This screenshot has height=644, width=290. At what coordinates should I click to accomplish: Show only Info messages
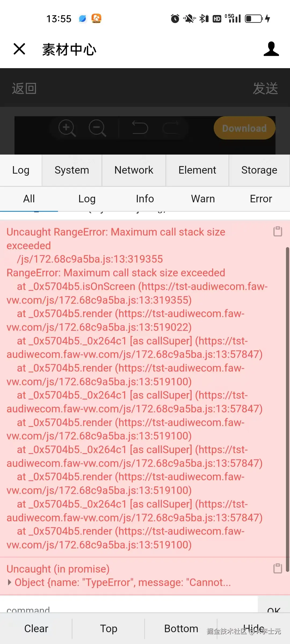point(145,199)
